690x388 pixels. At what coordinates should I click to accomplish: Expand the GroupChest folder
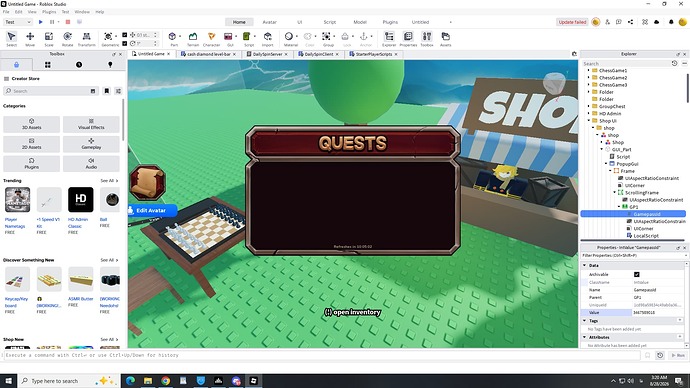pos(589,106)
